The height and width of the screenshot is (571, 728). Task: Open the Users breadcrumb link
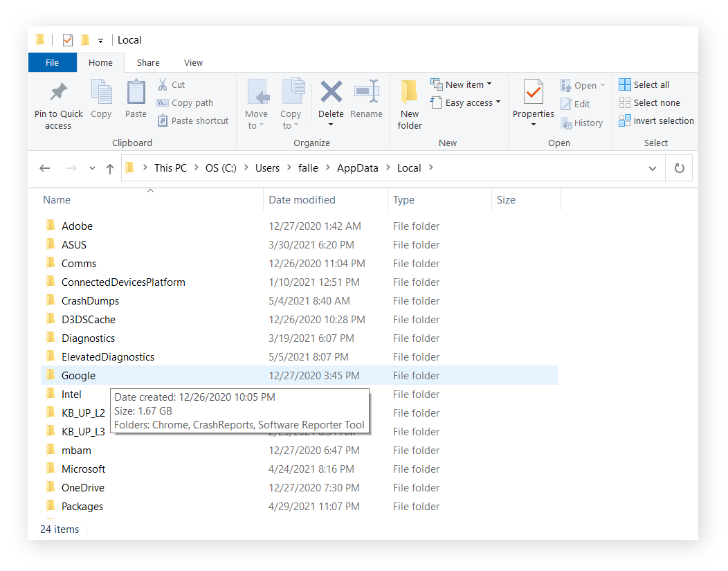click(267, 167)
